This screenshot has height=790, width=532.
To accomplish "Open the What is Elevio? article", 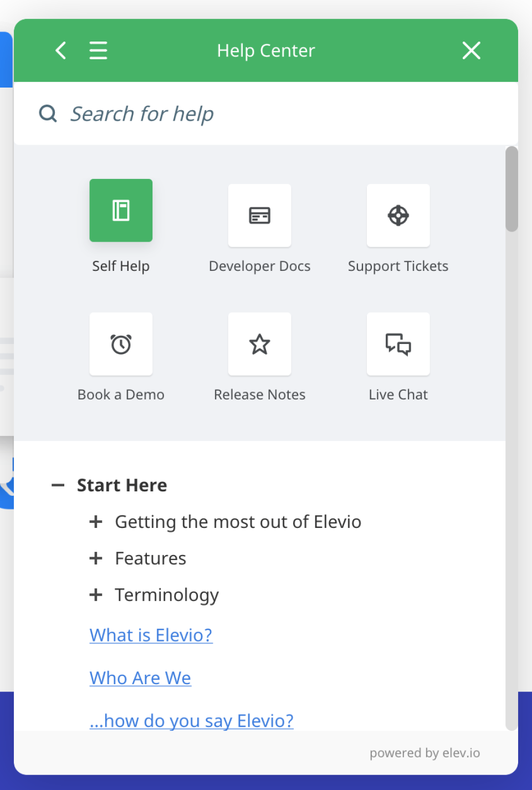I will [151, 634].
